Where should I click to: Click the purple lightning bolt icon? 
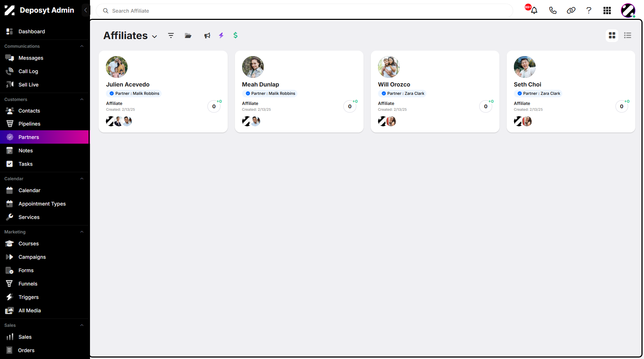tap(221, 35)
